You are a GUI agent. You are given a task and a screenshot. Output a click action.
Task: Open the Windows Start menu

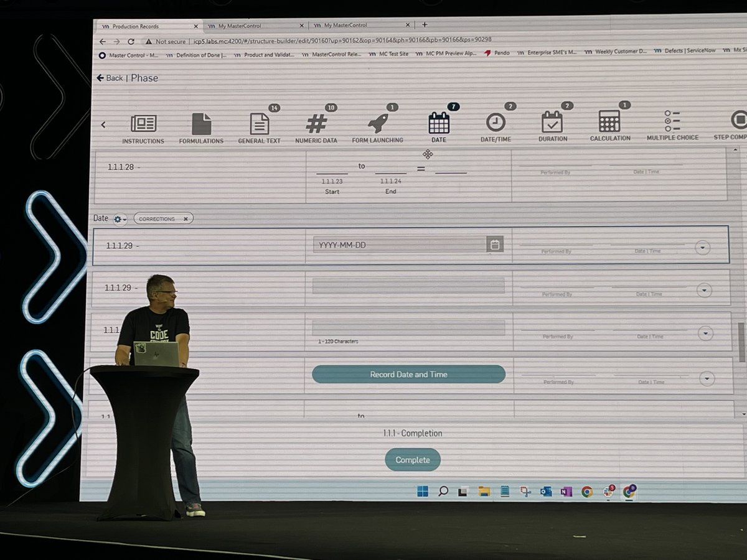(x=422, y=492)
